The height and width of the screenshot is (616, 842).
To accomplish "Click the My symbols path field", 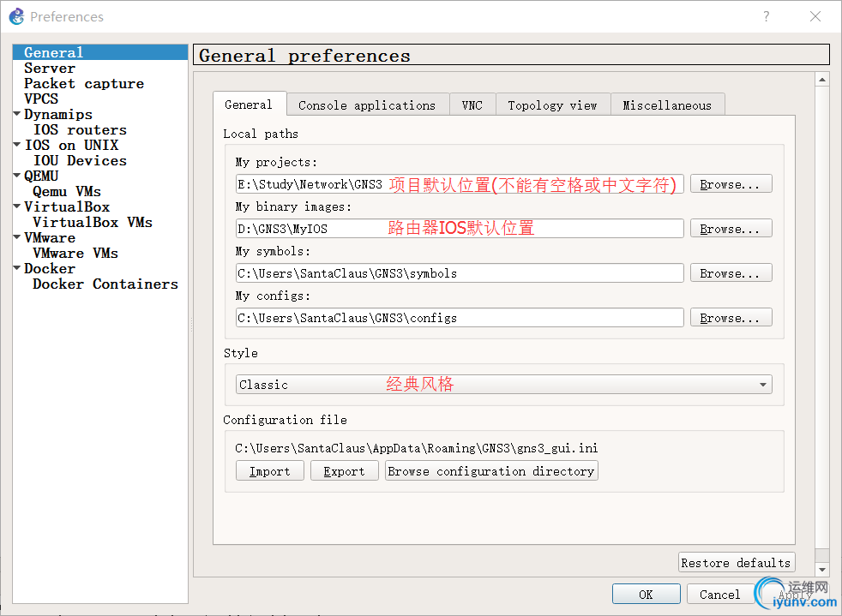I will 460,273.
